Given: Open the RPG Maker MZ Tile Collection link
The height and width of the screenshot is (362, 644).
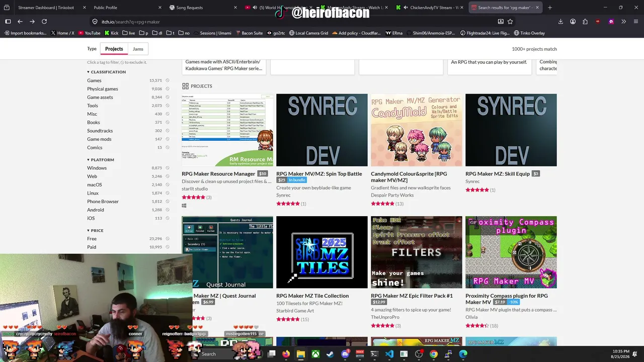Looking at the screenshot, I should click(x=312, y=296).
